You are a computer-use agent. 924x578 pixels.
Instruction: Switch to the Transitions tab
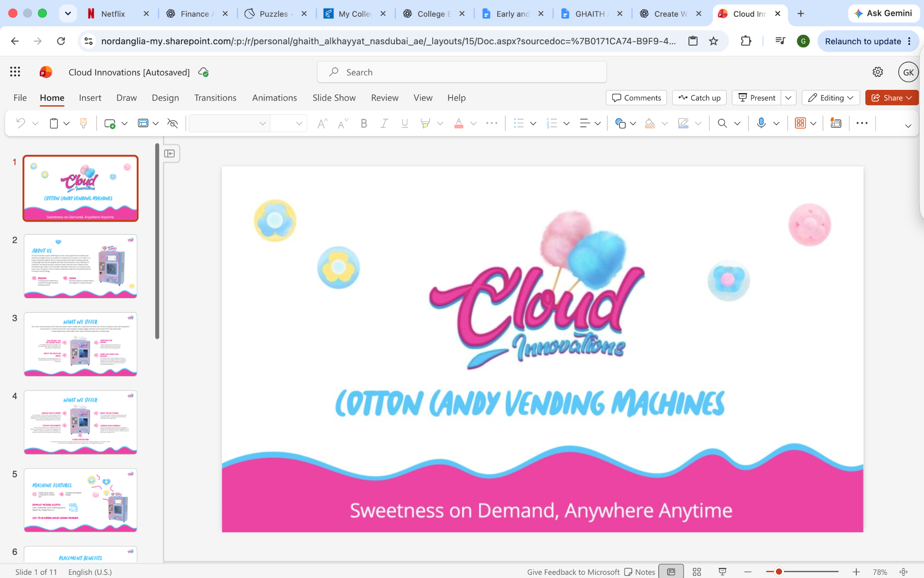pyautogui.click(x=215, y=98)
